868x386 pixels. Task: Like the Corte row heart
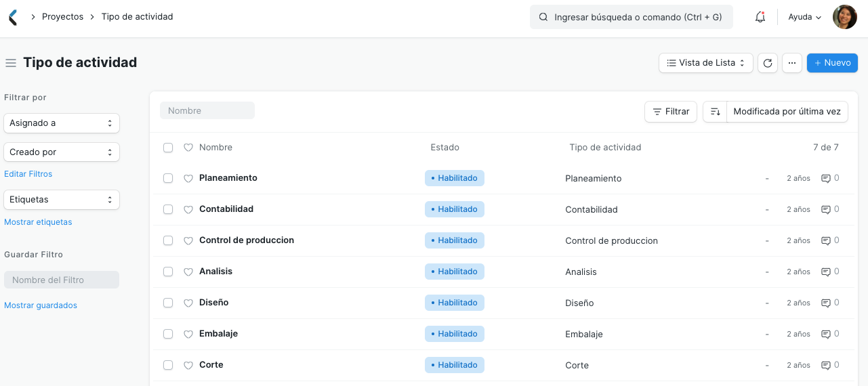pyautogui.click(x=188, y=366)
